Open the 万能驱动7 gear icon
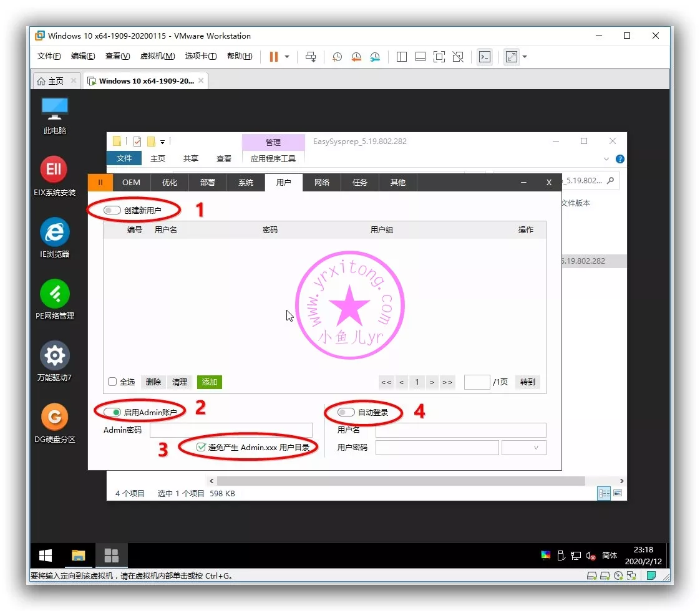This screenshot has width=700, height=611. pos(54,355)
